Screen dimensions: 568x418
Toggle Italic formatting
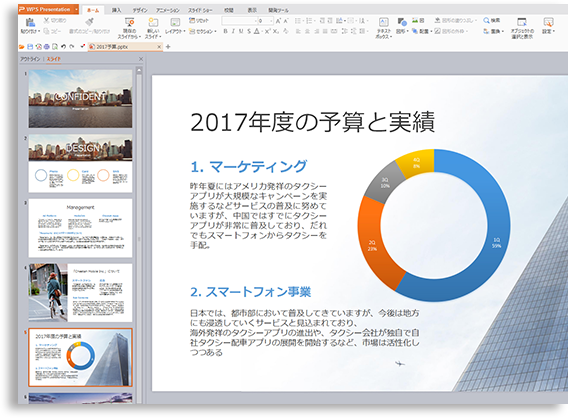(233, 32)
